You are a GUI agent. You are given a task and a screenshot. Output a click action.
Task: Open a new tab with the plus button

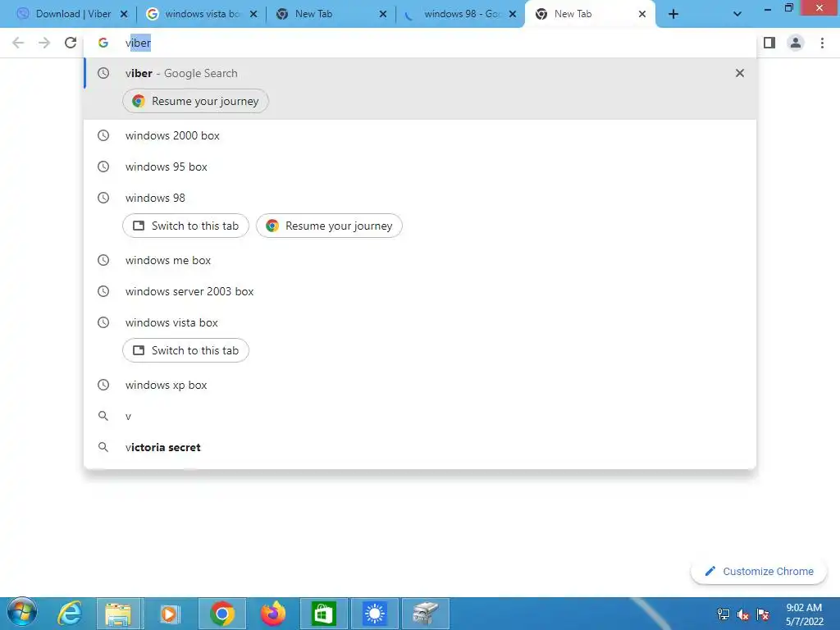tap(673, 15)
